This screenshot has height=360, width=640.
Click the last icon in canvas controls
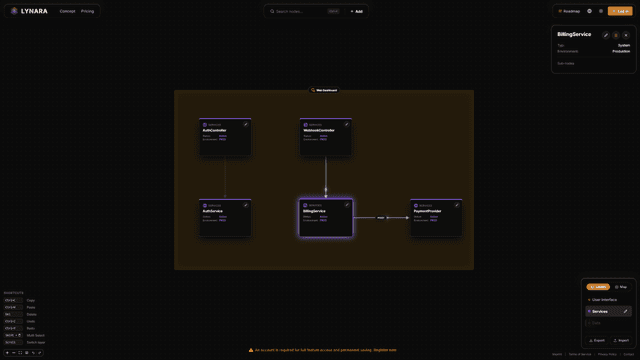40,353
